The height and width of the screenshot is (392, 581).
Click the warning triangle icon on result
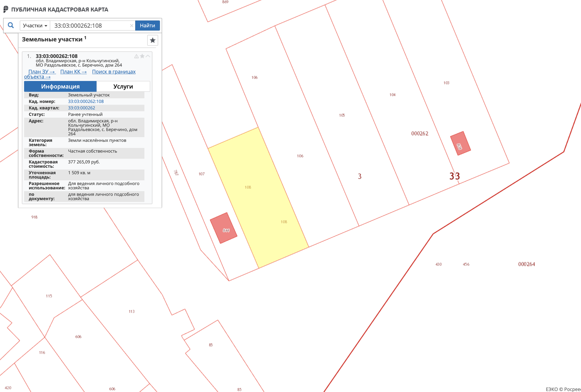pos(136,56)
